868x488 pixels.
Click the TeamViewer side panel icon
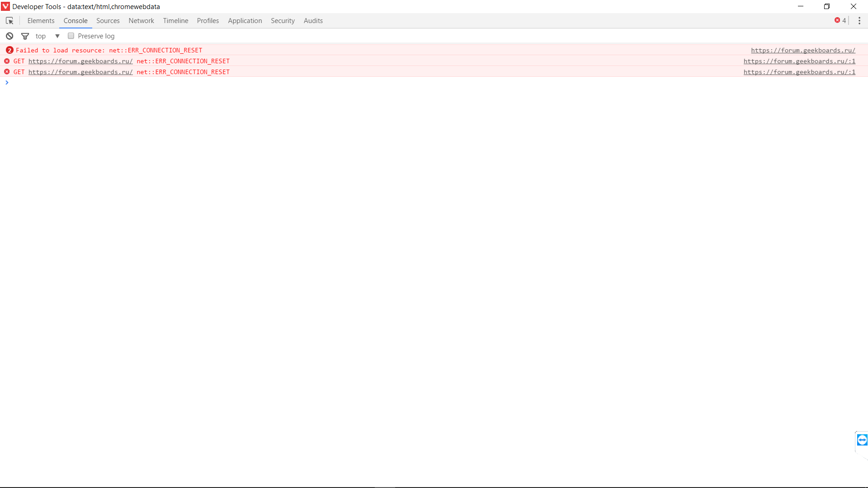tap(862, 440)
